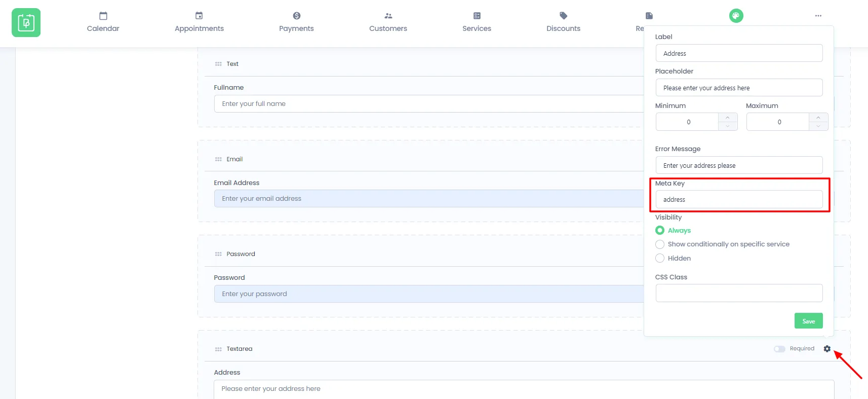Screen dimensions: 868x399
Task: Click the Appointments icon in navigation
Action: [x=199, y=16]
